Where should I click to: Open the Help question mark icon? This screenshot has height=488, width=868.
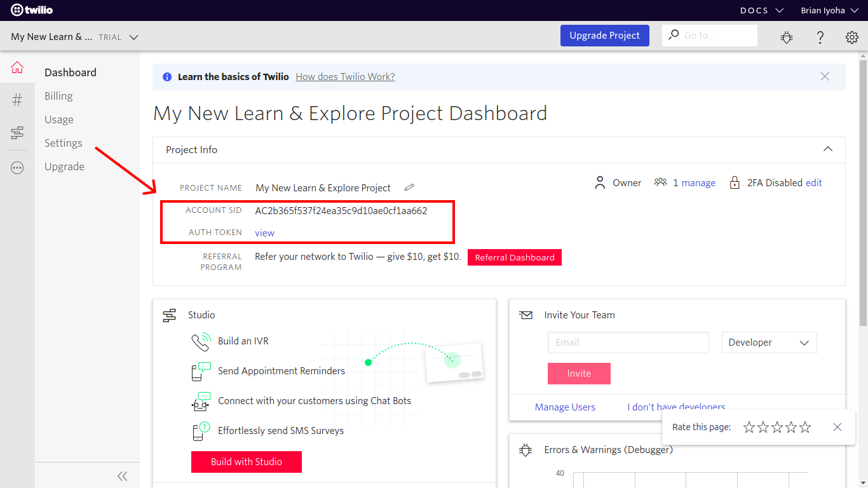(820, 37)
